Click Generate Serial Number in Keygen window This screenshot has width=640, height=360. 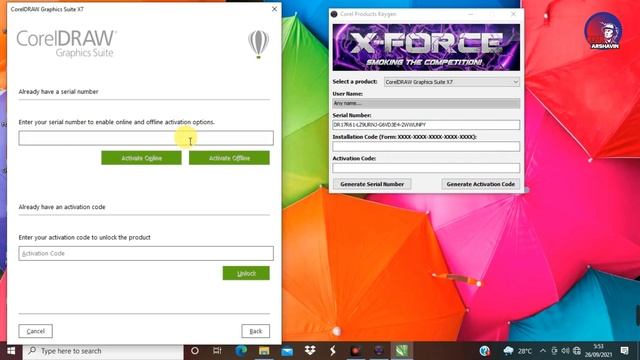coord(372,184)
